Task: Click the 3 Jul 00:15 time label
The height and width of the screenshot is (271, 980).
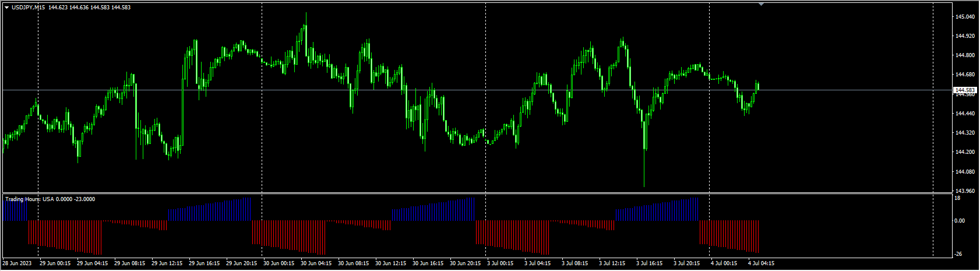Action: point(500,263)
